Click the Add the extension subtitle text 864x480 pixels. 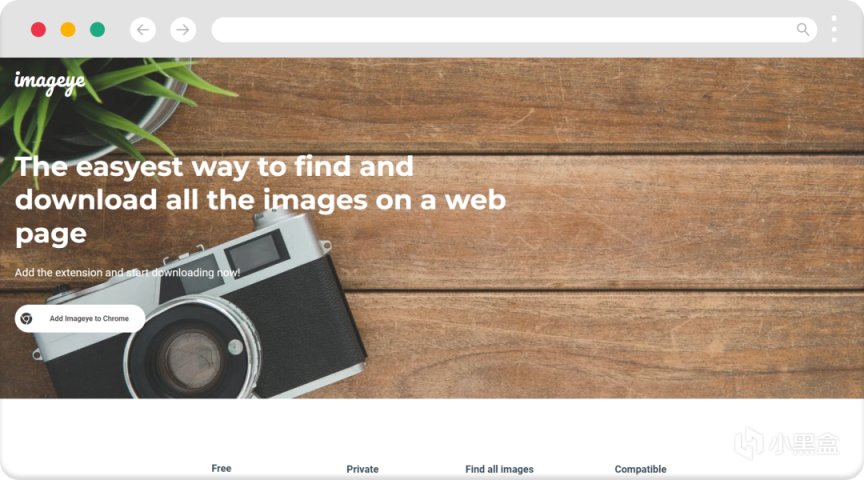tap(127, 273)
